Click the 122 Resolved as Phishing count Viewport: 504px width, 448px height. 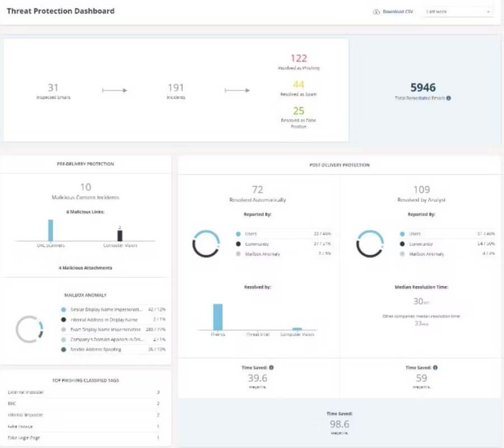click(299, 58)
